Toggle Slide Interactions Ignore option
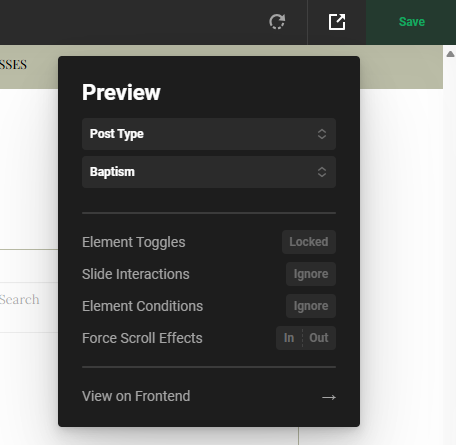The width and height of the screenshot is (456, 445). (311, 274)
